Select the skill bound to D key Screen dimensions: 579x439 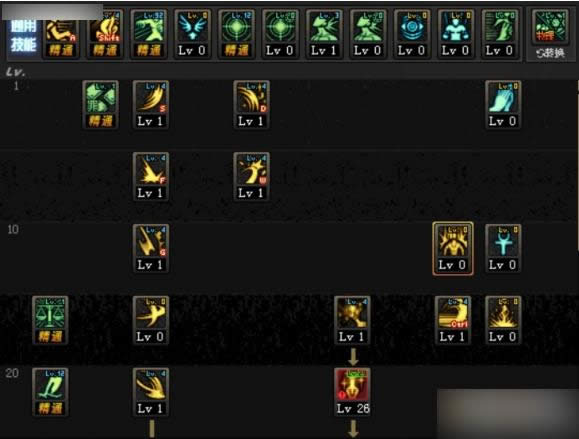(x=251, y=104)
